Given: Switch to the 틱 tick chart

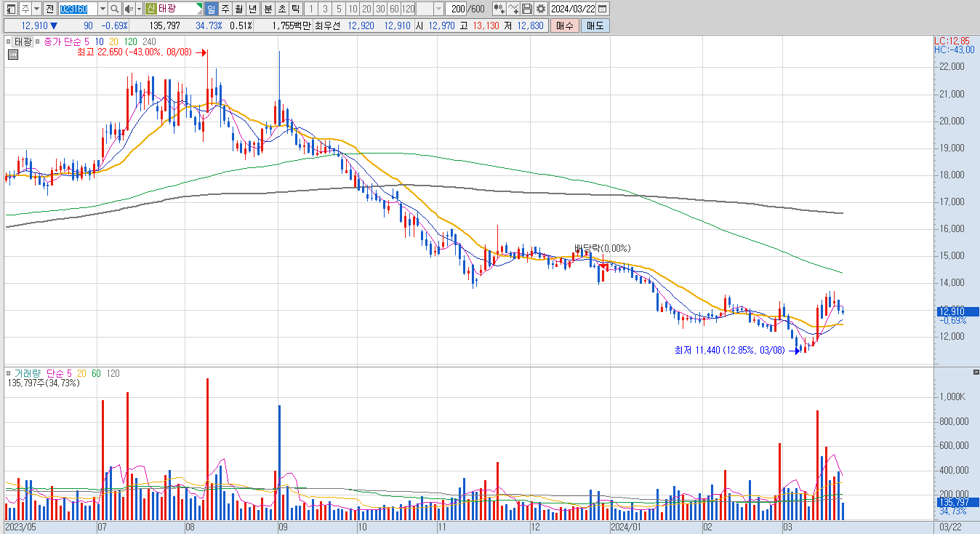Looking at the screenshot, I should pos(295,9).
